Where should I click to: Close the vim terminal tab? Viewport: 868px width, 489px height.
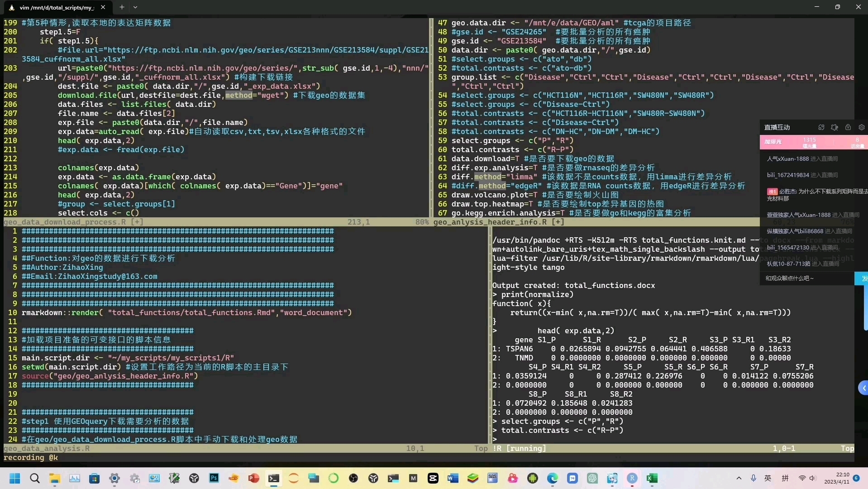point(103,7)
